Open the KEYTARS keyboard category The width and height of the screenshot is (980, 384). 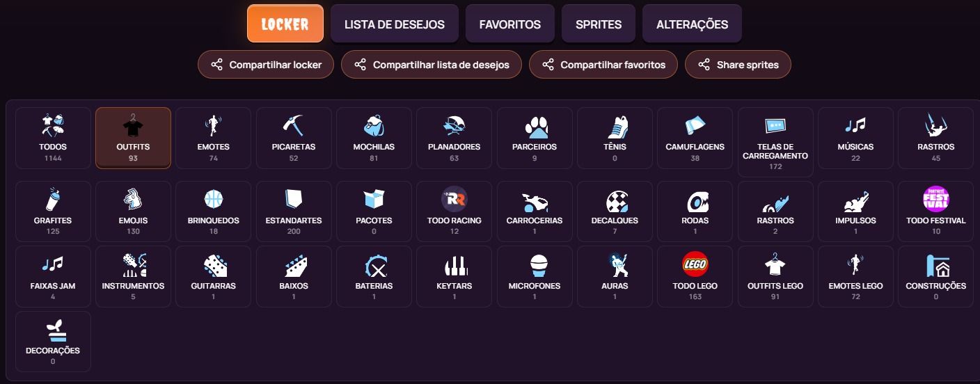pyautogui.click(x=454, y=276)
